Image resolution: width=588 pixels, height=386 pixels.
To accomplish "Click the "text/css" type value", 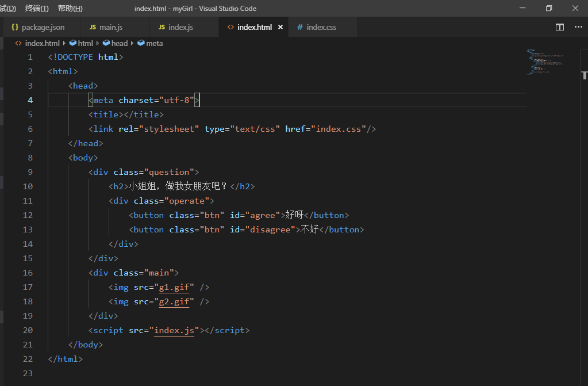I will coord(255,129).
